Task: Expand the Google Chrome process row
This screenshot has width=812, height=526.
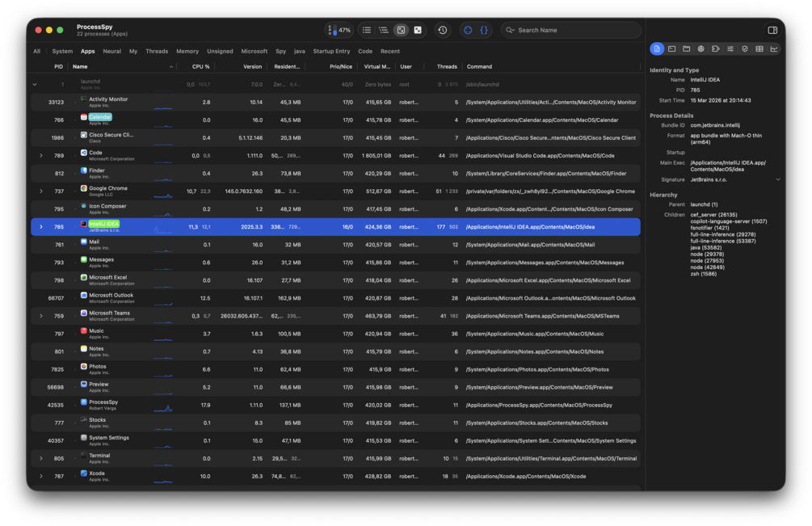Action: coord(41,191)
